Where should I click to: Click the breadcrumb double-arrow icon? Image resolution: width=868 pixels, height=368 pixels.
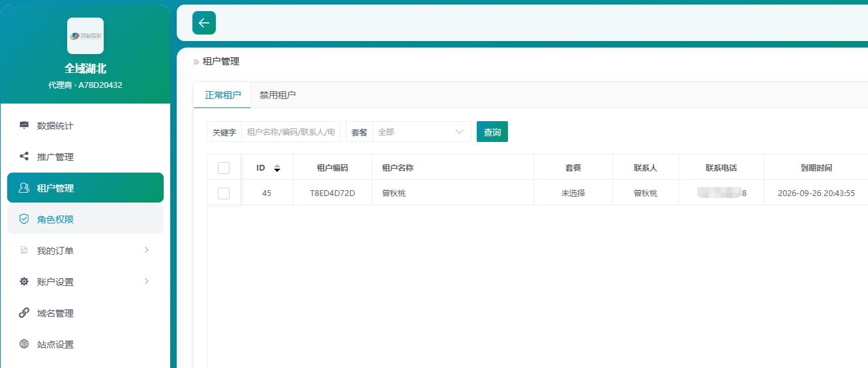pos(196,62)
